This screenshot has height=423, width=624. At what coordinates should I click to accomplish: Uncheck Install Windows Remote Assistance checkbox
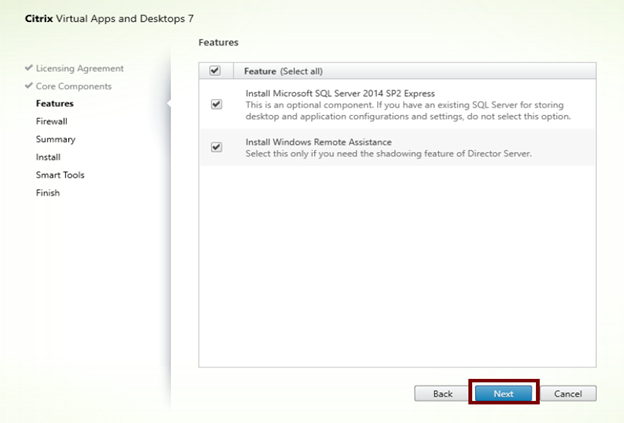[x=216, y=147]
